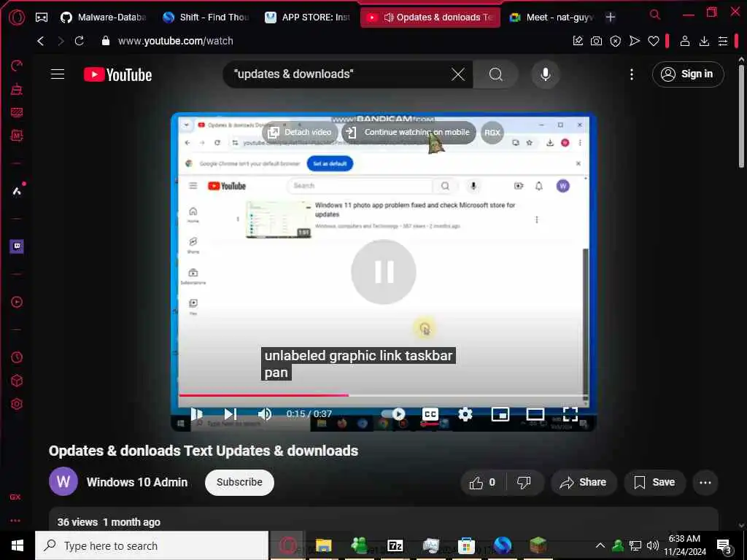Open the edit page pinboard icon
Viewport: 747px width, 560px height.
[578, 41]
